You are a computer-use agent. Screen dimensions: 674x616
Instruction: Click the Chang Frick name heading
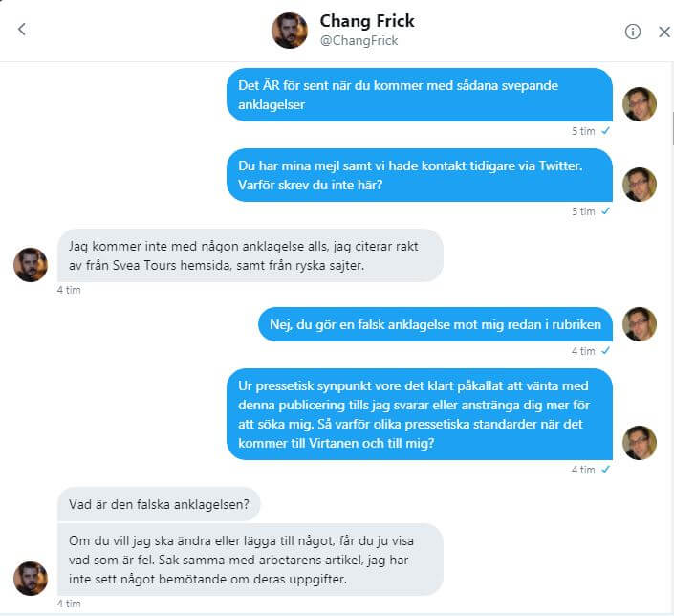[x=366, y=21]
